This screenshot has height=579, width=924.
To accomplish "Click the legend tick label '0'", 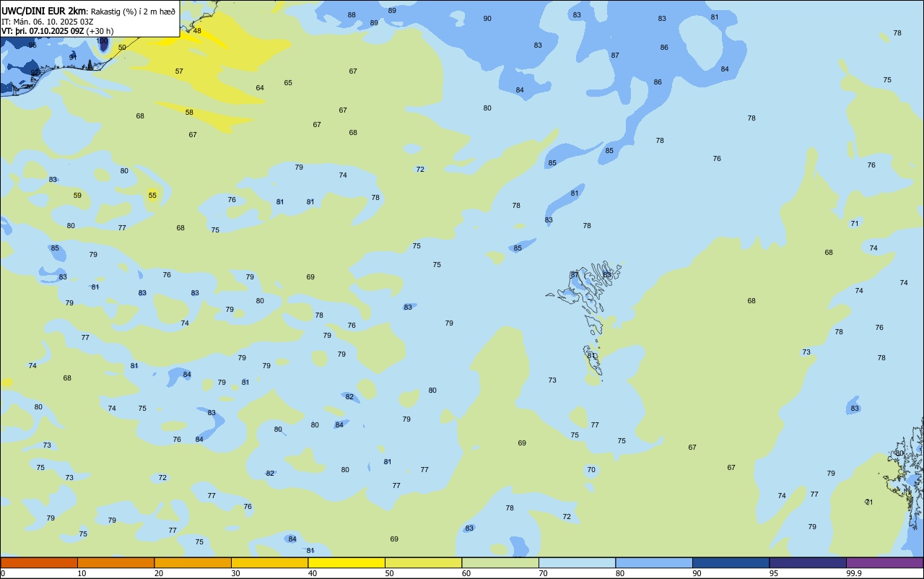I will (3, 573).
